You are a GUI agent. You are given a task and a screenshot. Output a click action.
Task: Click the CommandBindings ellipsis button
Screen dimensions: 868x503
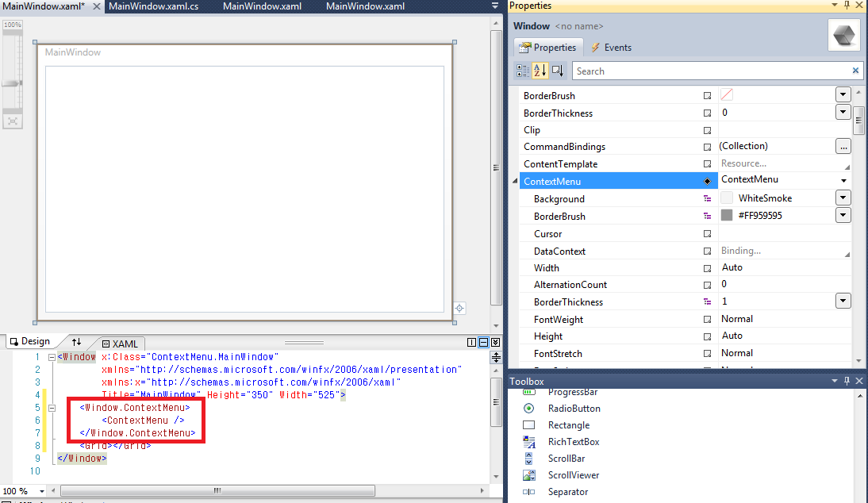[x=843, y=146]
